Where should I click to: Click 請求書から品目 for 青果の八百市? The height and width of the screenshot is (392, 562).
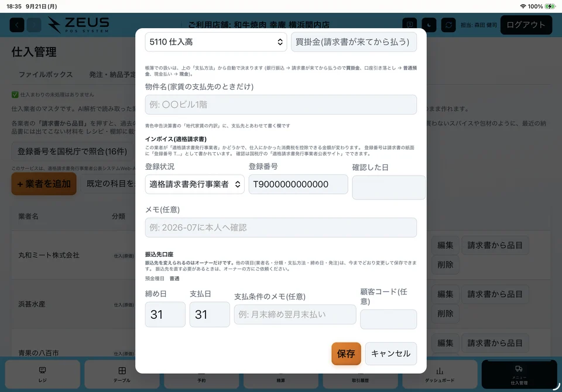(495, 343)
